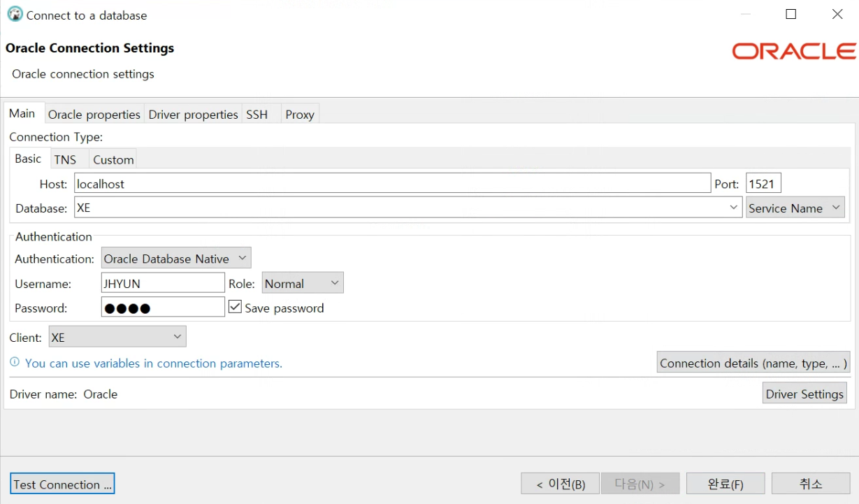Click the Driver name: Oracle text
The image size is (859, 504).
pos(64,394)
